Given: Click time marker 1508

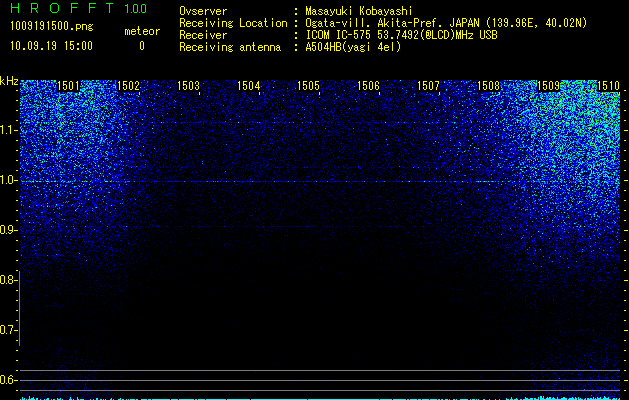Looking at the screenshot, I should pos(489,85).
